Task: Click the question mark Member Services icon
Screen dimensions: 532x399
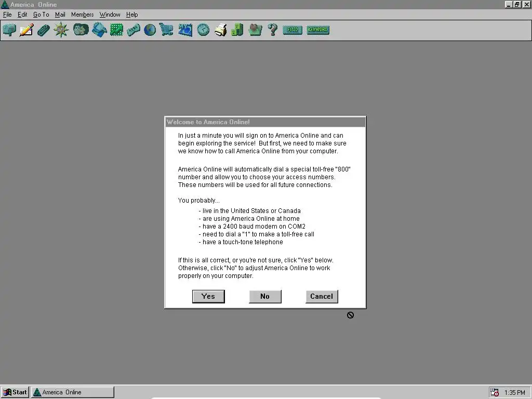Action: pyautogui.click(x=272, y=30)
